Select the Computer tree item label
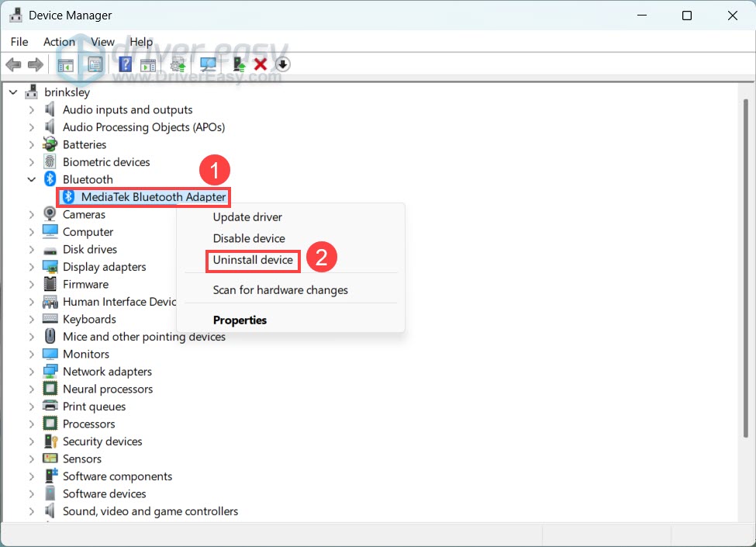756x547 pixels. tap(88, 232)
